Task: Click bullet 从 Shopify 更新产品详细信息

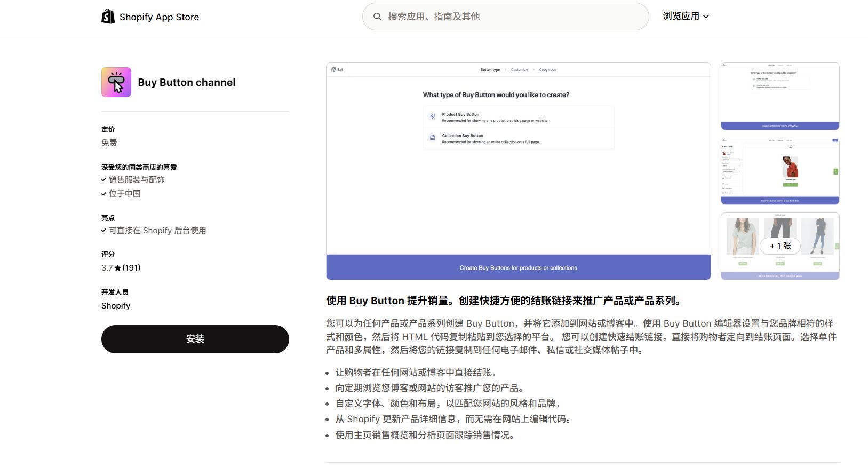Action: tap(455, 419)
